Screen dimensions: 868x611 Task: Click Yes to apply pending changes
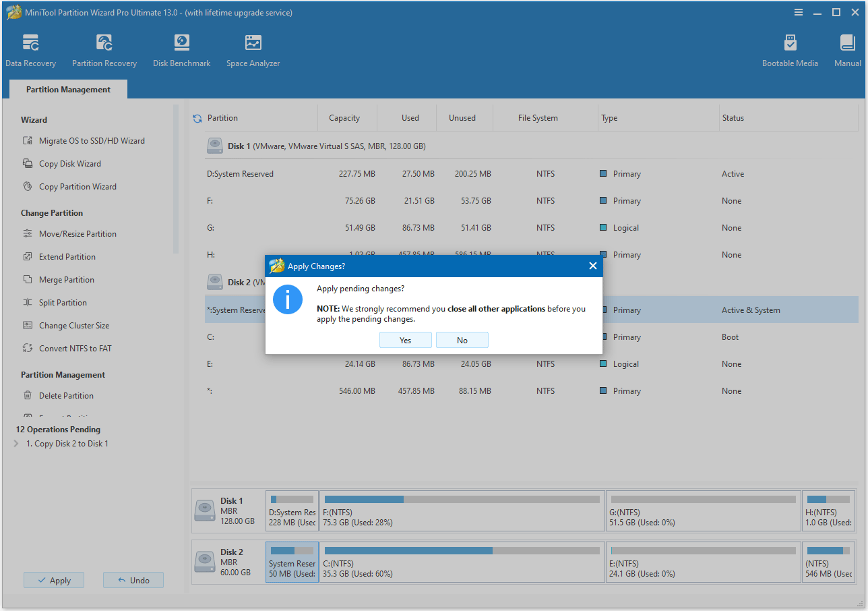[405, 340]
